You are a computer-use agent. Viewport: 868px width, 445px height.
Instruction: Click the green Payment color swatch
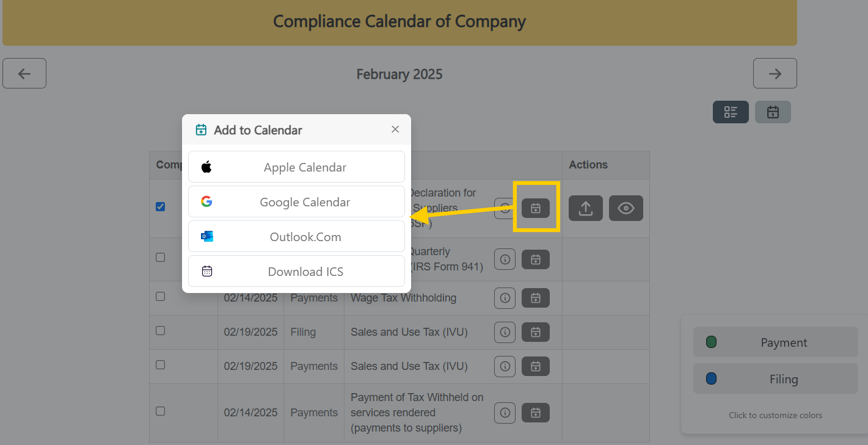(x=711, y=342)
